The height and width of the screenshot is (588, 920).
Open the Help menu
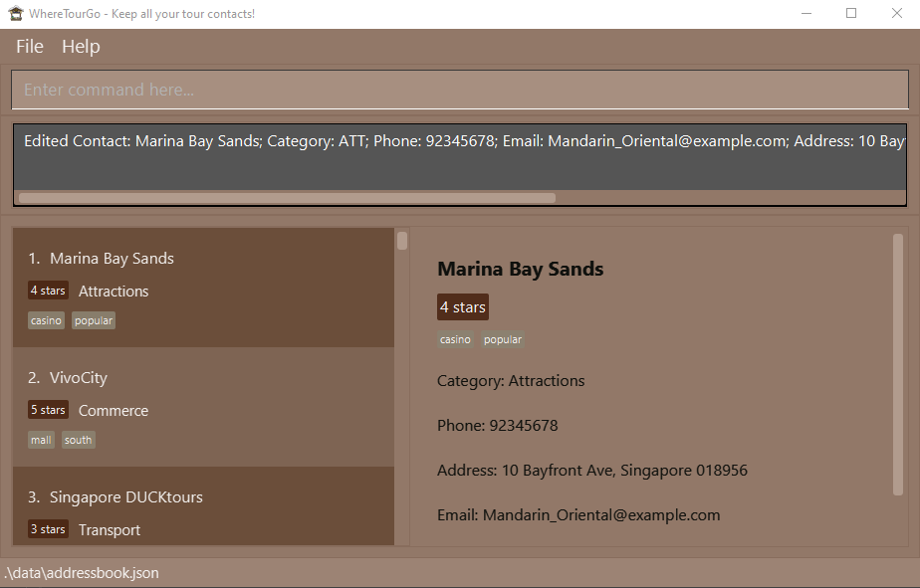(81, 47)
